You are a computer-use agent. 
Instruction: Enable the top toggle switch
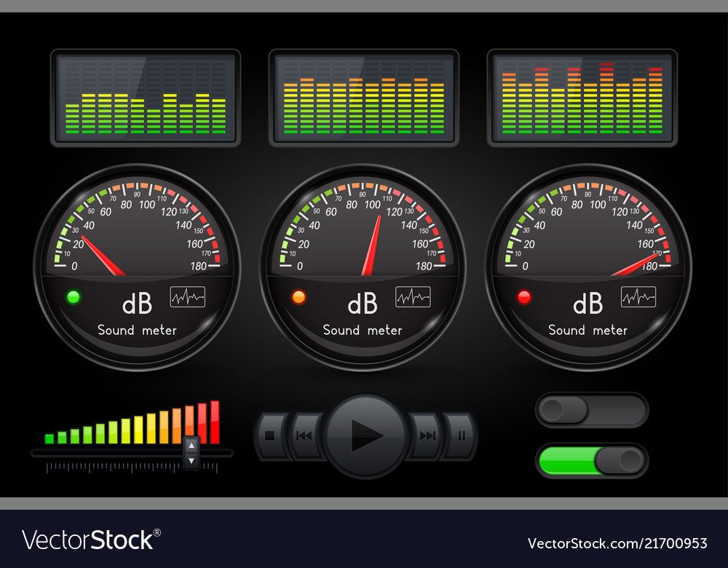pos(591,410)
